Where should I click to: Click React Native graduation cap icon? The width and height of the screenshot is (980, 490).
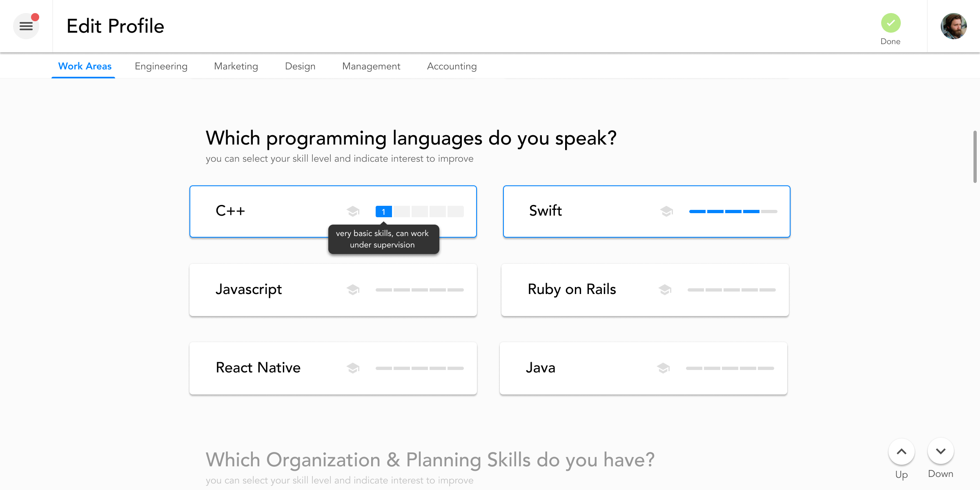pyautogui.click(x=353, y=368)
